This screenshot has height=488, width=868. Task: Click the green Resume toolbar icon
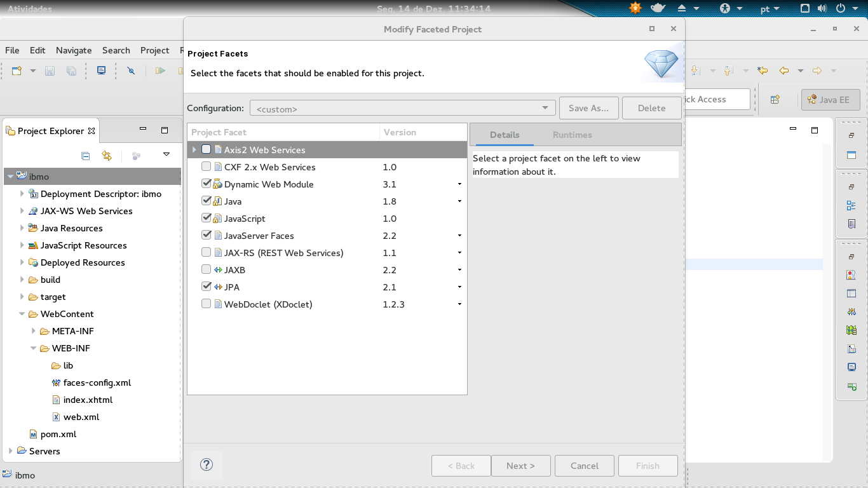point(161,71)
